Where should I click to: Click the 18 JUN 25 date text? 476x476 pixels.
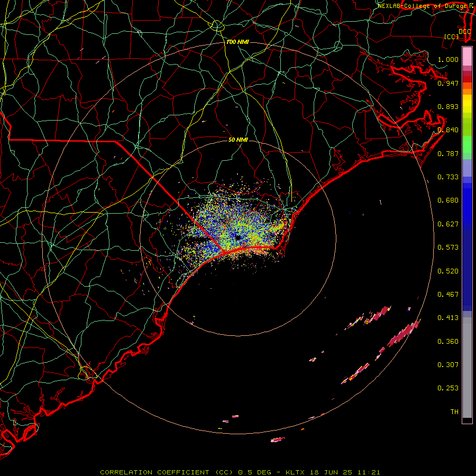point(331,472)
